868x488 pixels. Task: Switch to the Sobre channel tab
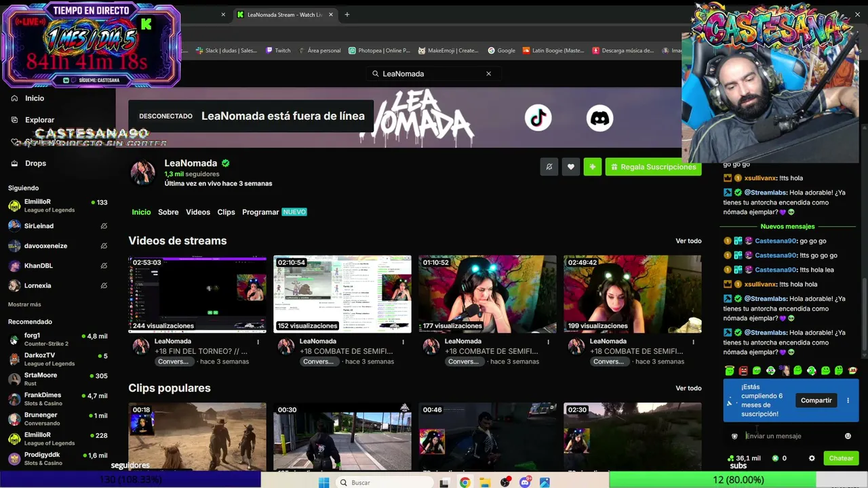pyautogui.click(x=168, y=212)
